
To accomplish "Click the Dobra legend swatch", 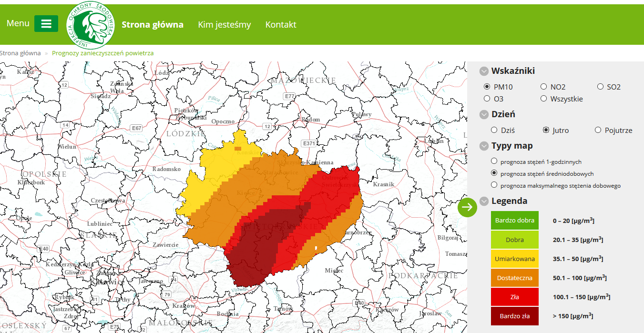I will pyautogui.click(x=515, y=240).
